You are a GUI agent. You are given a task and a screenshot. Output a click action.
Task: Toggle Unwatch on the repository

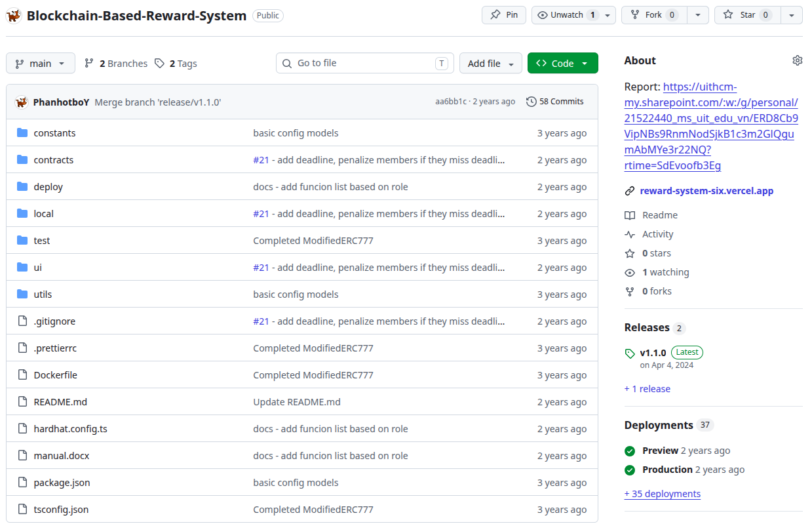567,15
